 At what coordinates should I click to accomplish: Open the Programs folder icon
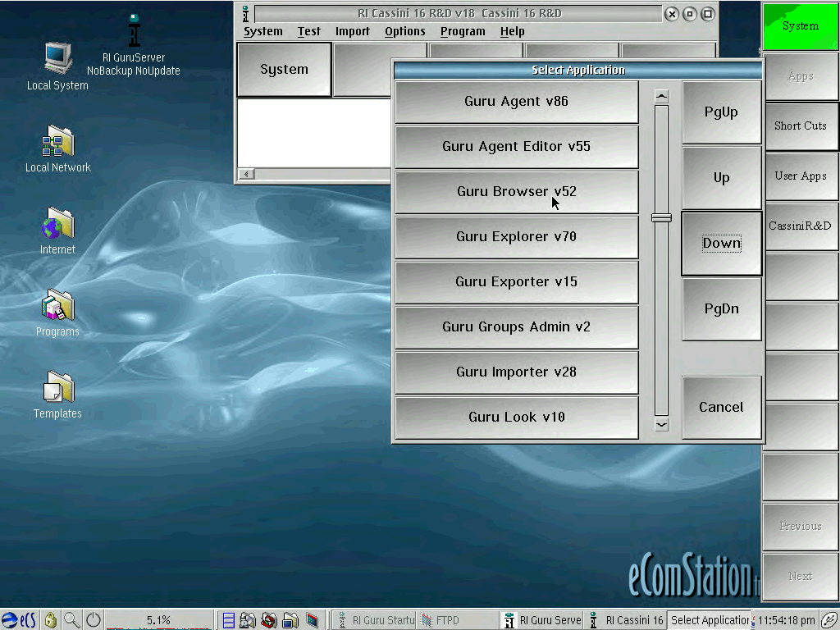click(58, 313)
